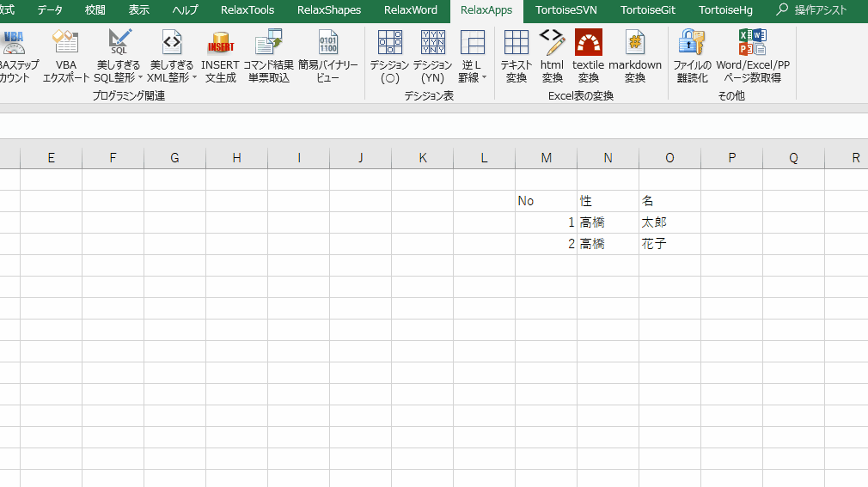The width and height of the screenshot is (868, 487).
Task: Select the 高橋 cell beside 太郎
Action: click(x=608, y=222)
